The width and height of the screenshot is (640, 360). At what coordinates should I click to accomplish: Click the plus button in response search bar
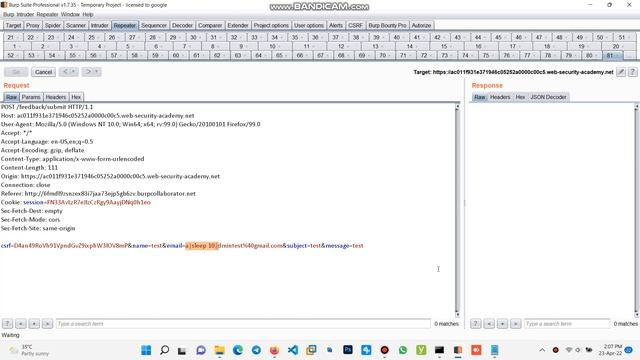pyautogui.click(x=502, y=324)
